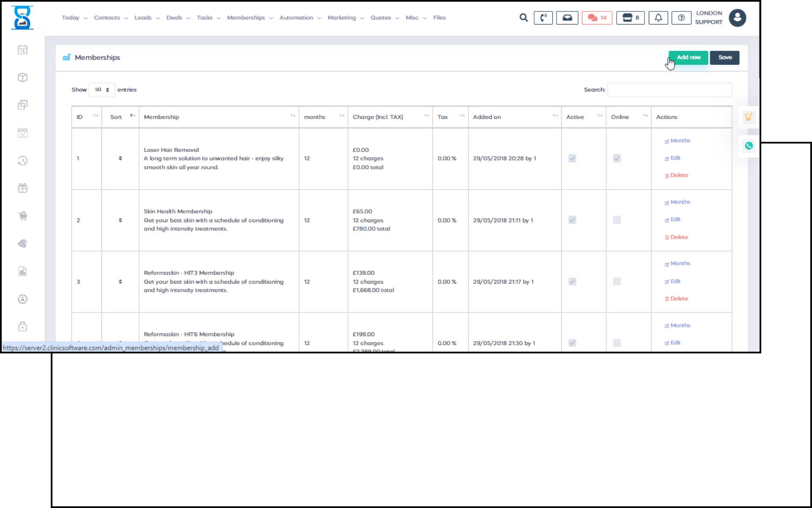812x508 pixels.
Task: Click the Search input field
Action: click(x=669, y=90)
